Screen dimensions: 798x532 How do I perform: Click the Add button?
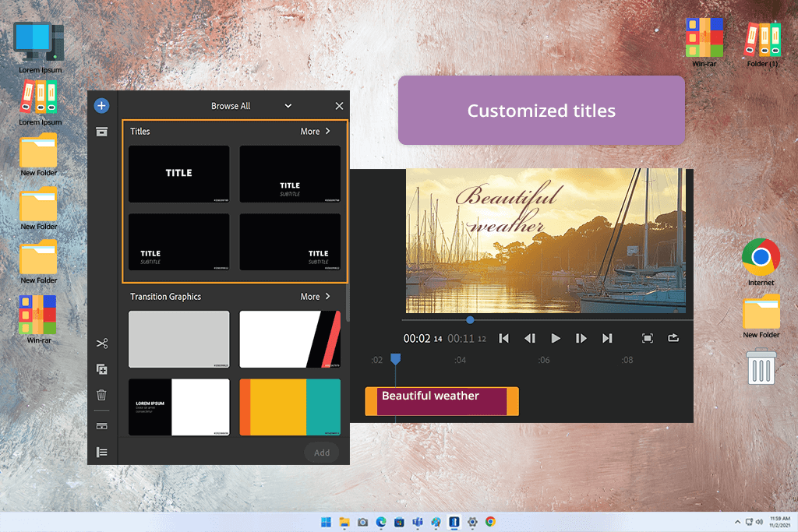pos(322,453)
